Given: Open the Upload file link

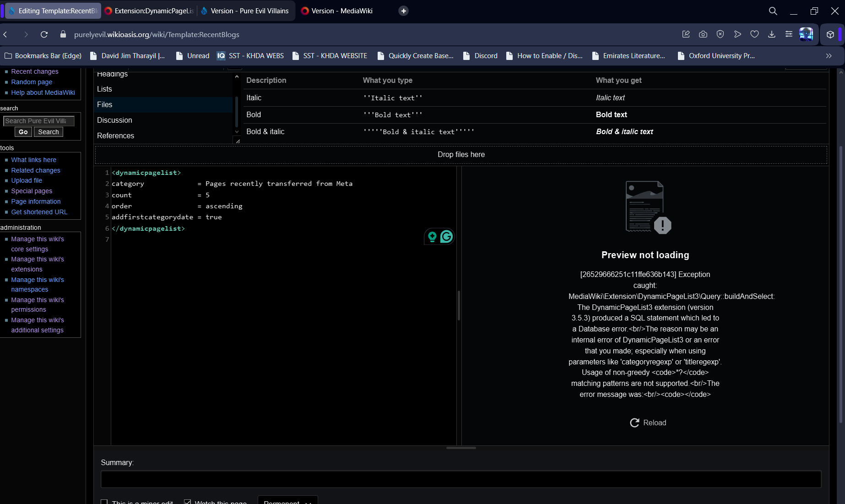Looking at the screenshot, I should 27,181.
